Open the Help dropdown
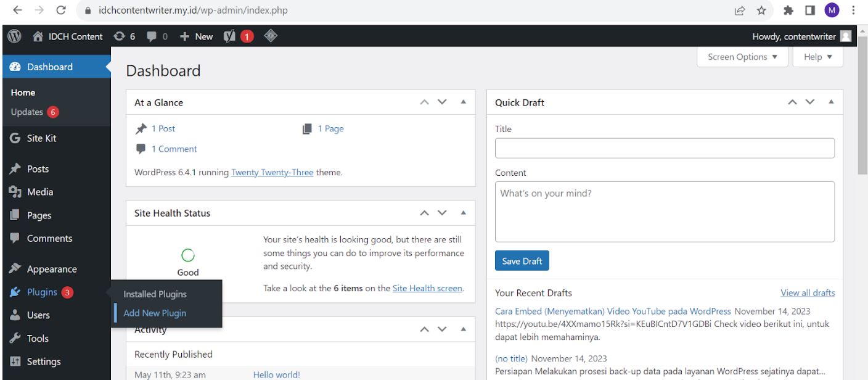Image resolution: width=868 pixels, height=380 pixels. point(817,57)
